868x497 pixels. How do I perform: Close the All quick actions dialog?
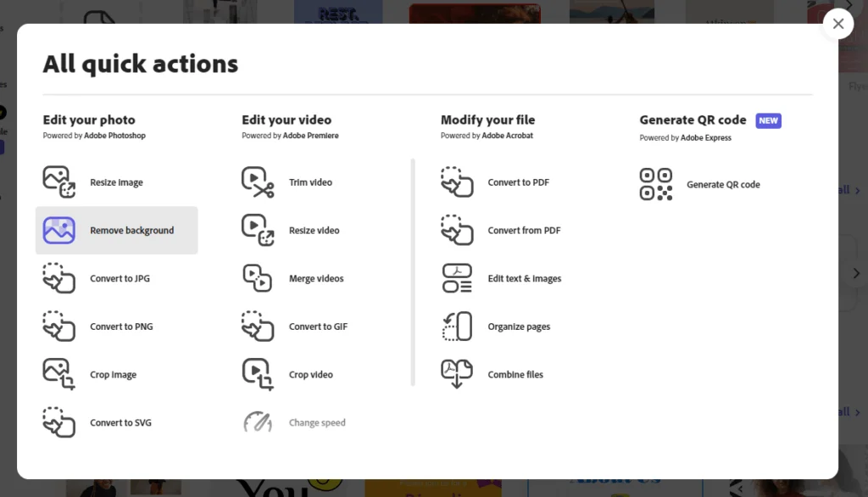(x=838, y=24)
